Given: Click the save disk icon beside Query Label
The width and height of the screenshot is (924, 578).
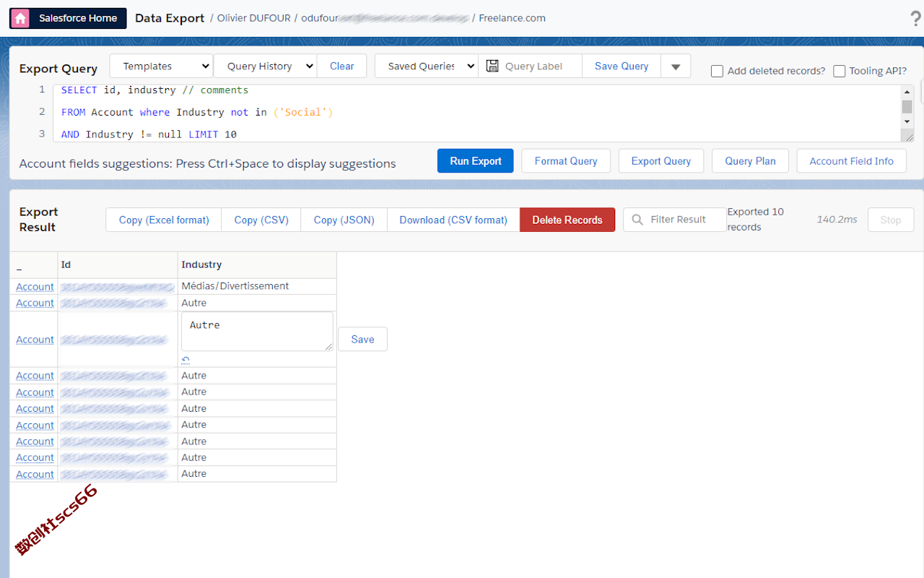Looking at the screenshot, I should coord(492,66).
